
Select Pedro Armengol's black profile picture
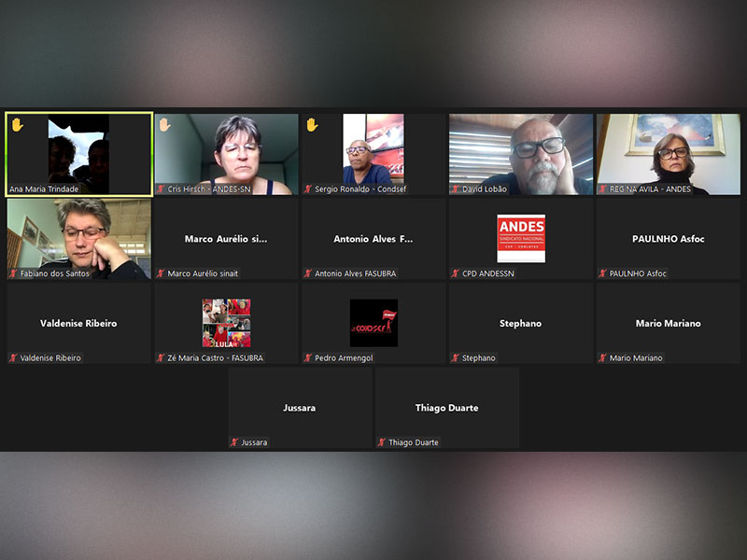pos(373,323)
